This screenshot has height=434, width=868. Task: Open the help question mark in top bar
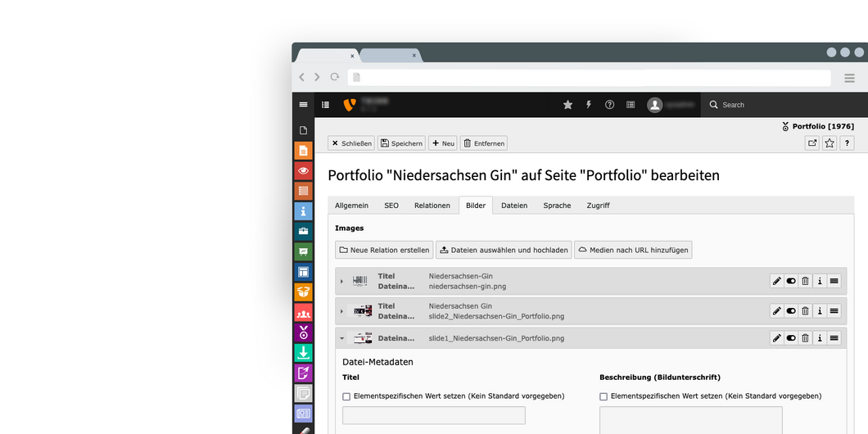point(609,105)
